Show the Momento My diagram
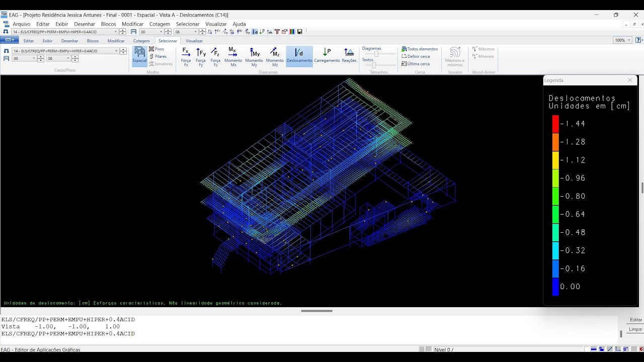The image size is (644, 362). [254, 57]
